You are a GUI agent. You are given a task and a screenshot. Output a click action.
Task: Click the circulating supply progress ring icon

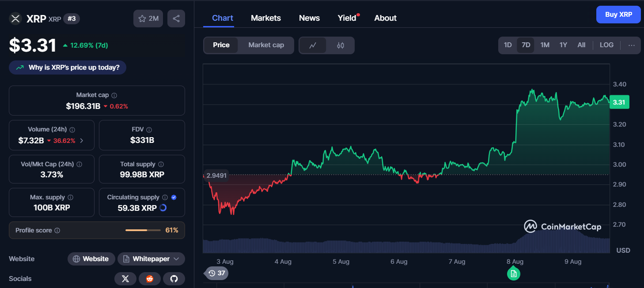coord(163,208)
